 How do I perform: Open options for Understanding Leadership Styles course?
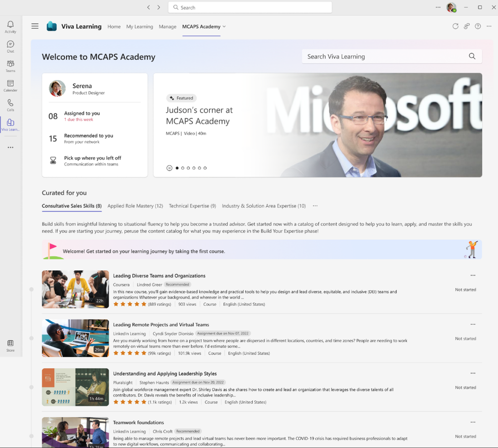point(473,373)
